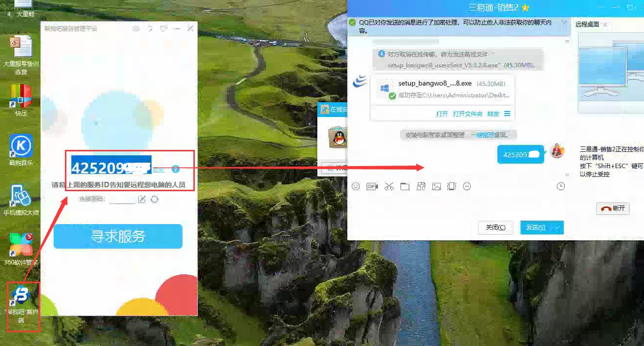Viewport: 644px width, 346px height.
Task: Click the 在线安 title of background window
Action: pos(338,110)
